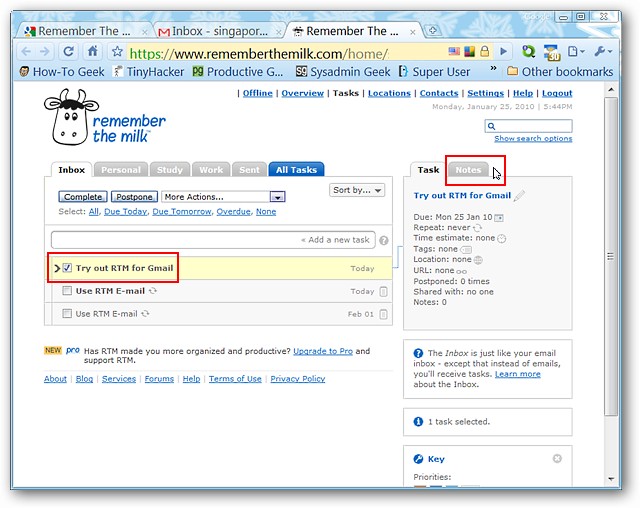Show more bookmarks with double chevron
This screenshot has width=640, height=508.
493,68
